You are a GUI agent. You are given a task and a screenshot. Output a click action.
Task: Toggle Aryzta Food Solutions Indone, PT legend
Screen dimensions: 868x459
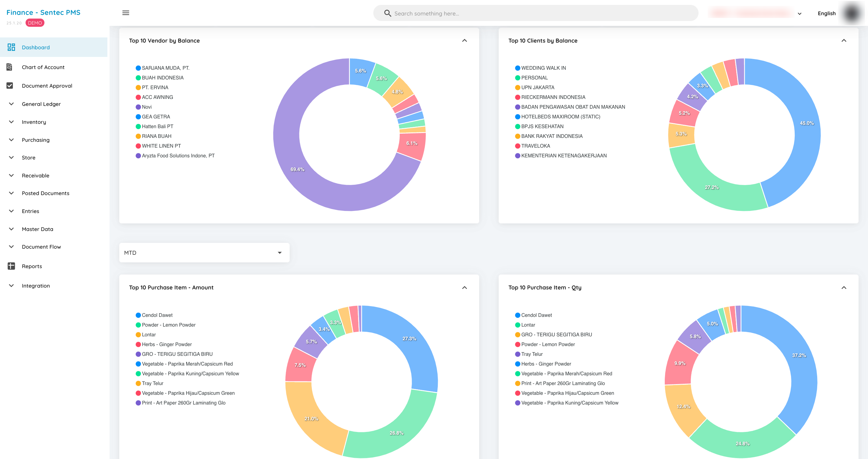tap(175, 156)
